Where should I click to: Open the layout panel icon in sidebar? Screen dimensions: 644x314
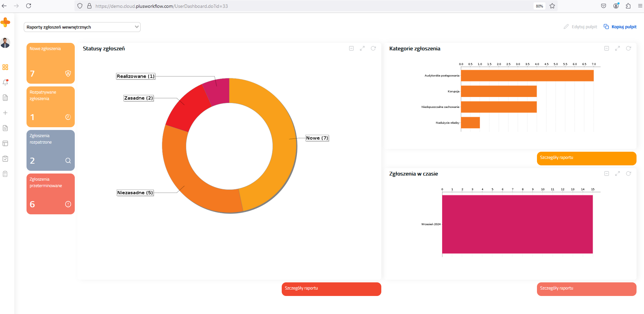(x=5, y=144)
